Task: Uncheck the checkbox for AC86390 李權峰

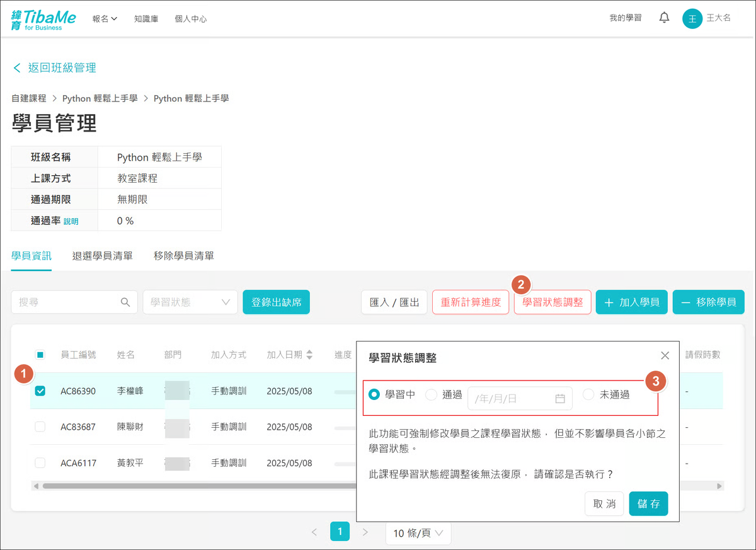Action: (x=40, y=391)
